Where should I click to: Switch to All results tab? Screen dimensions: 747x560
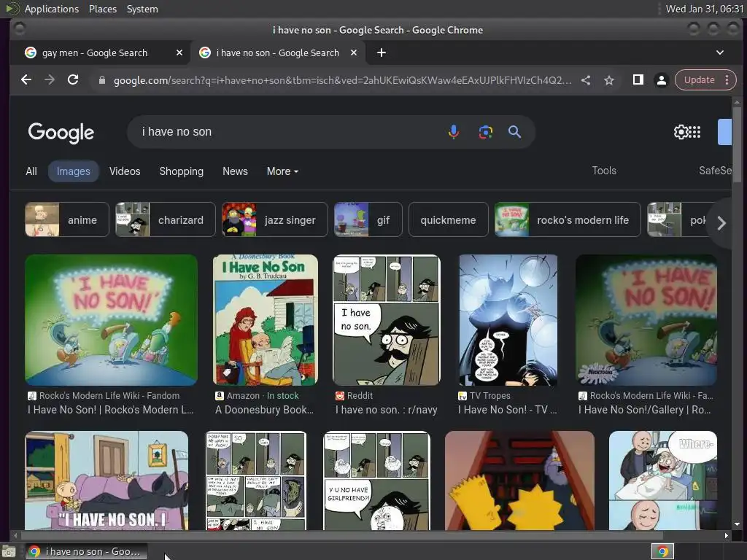click(31, 171)
